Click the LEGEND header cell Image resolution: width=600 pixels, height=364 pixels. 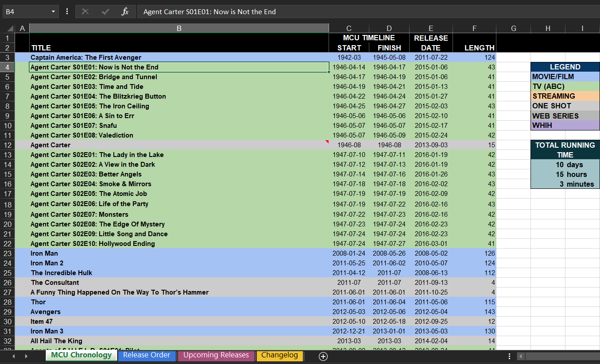pos(565,67)
